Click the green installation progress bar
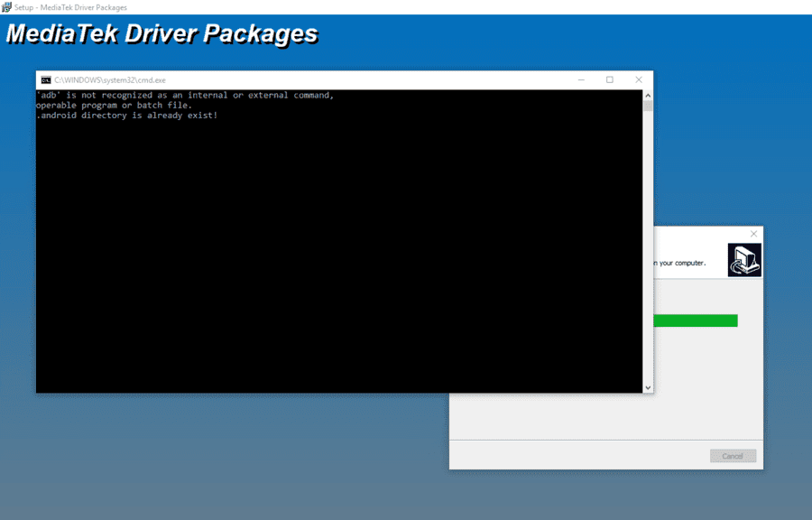 pos(696,320)
